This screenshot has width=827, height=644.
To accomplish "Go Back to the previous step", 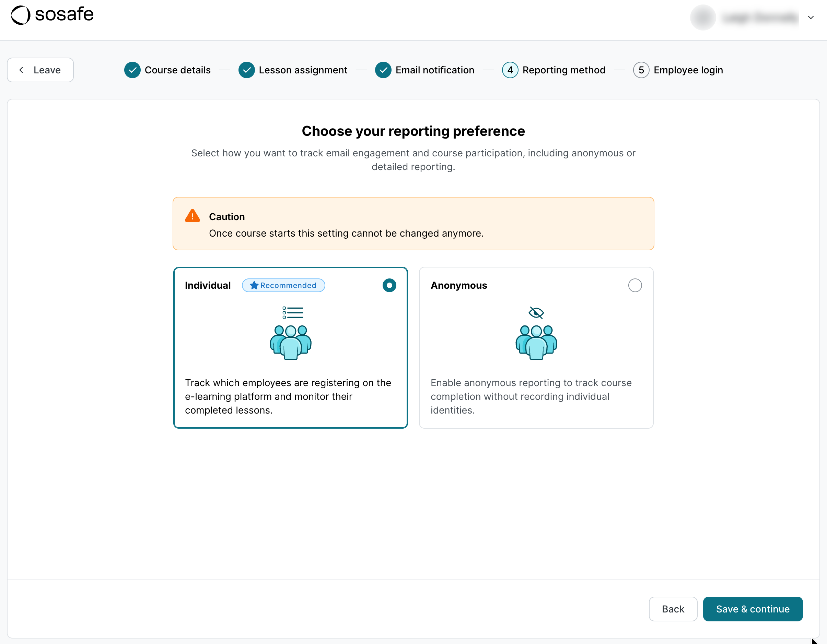I will 673,609.
